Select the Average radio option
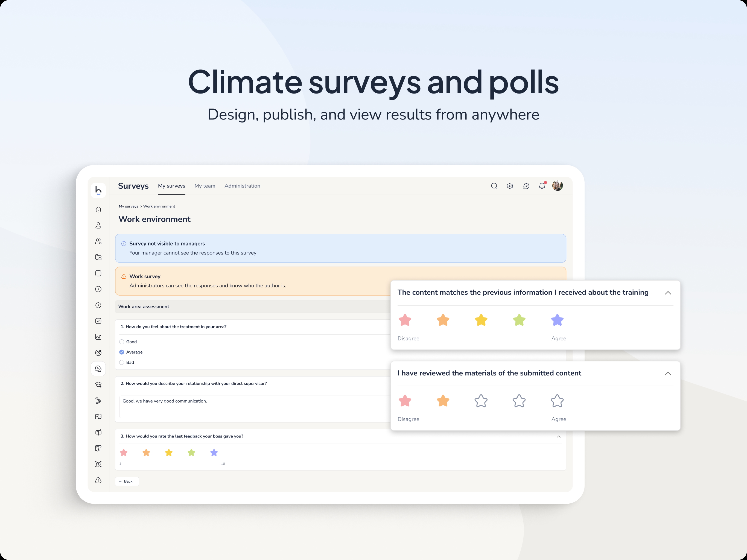The height and width of the screenshot is (560, 747). [x=122, y=352]
